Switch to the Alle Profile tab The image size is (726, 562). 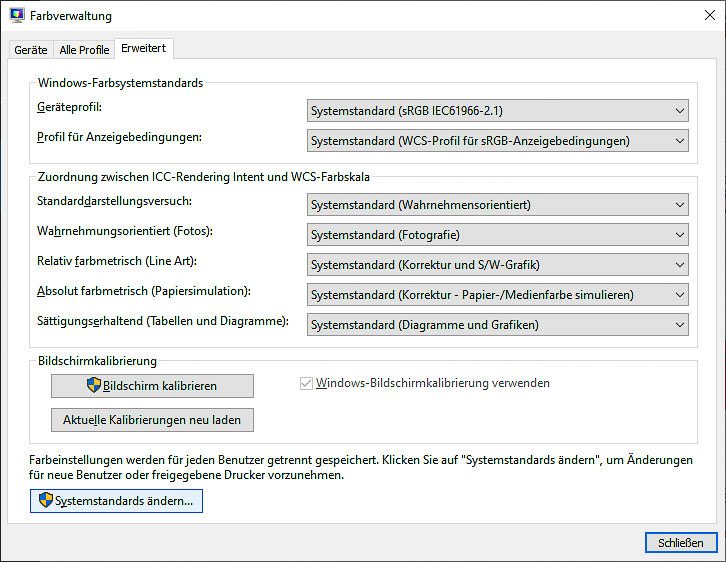(x=84, y=50)
